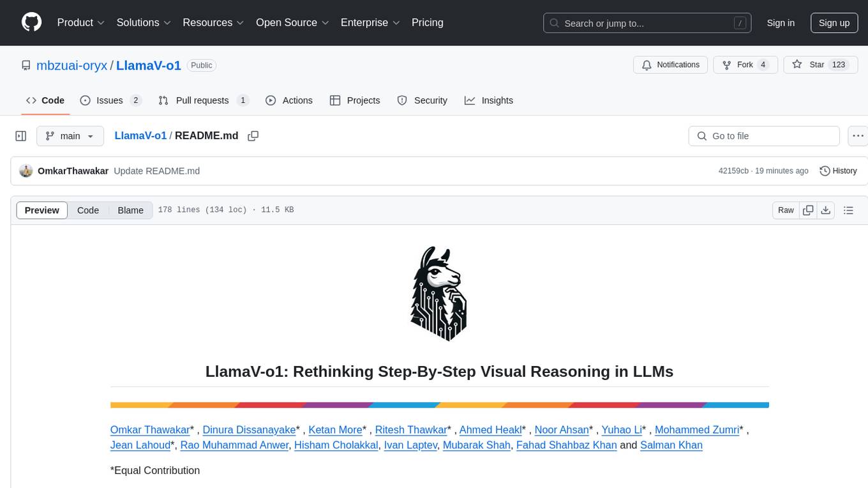Open Mubarak Shah author link

(477, 445)
